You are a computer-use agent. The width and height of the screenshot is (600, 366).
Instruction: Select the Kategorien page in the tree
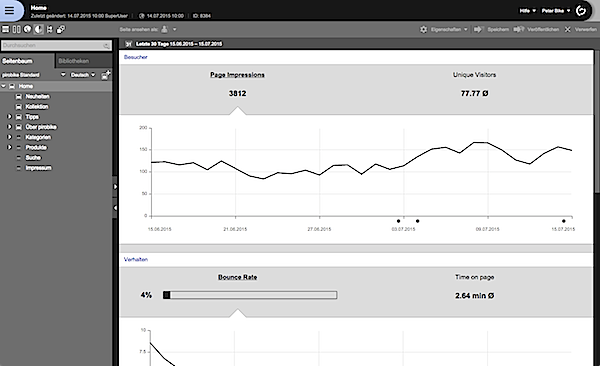click(x=38, y=137)
